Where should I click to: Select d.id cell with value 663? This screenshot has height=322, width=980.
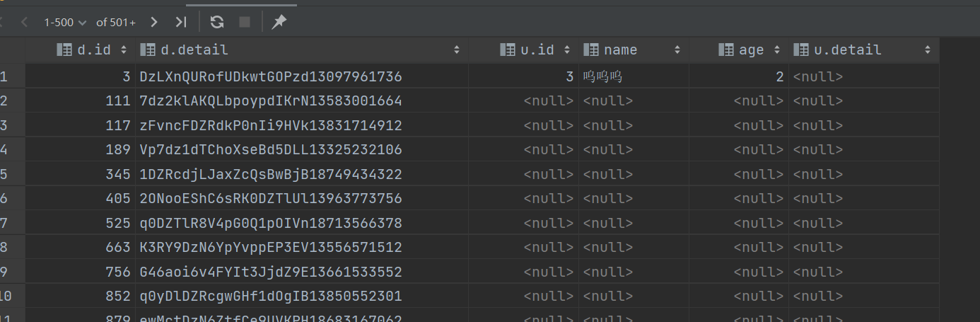point(81,248)
